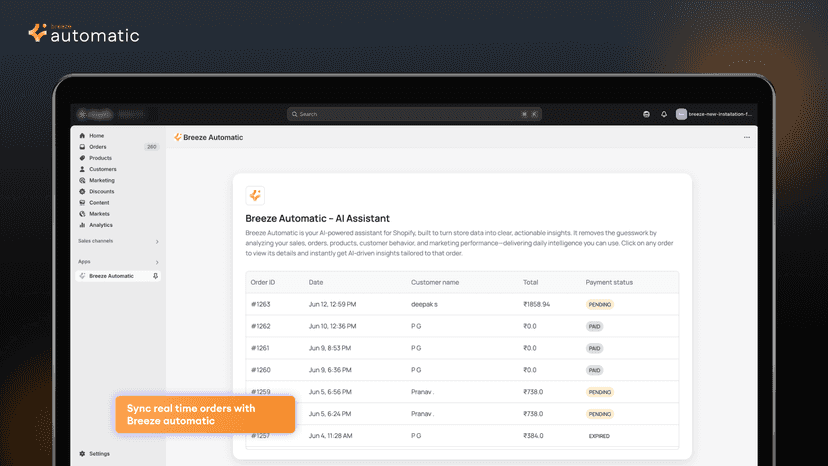Click the Customers person icon
The image size is (828, 466).
(x=82, y=169)
